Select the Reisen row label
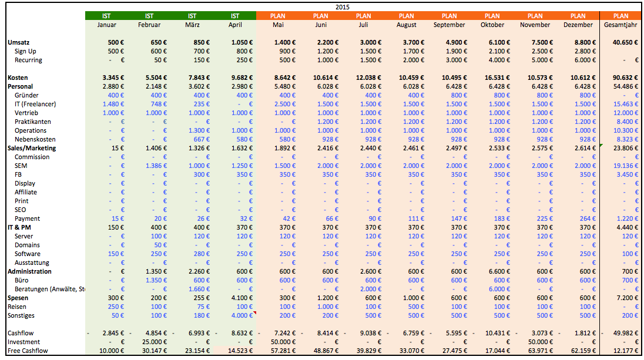 tap(17, 307)
